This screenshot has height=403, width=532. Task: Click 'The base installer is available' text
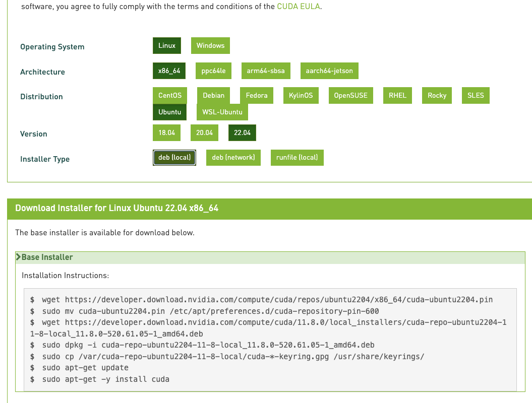pos(105,233)
